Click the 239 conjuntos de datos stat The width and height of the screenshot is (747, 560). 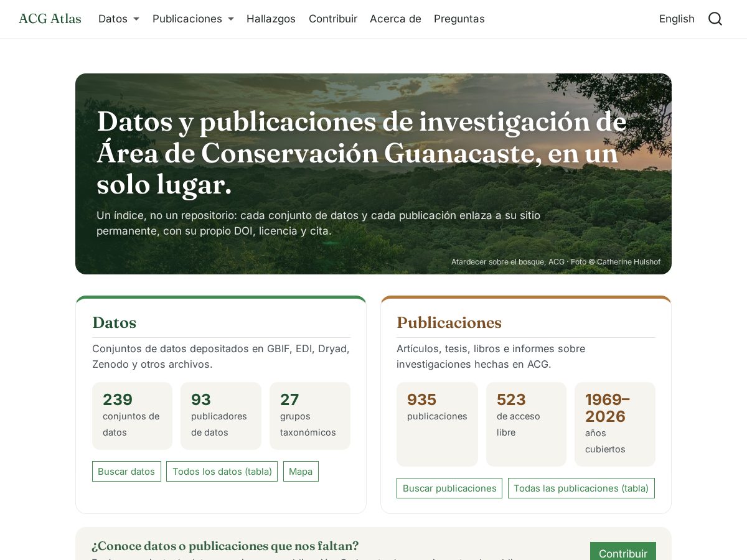point(132,416)
